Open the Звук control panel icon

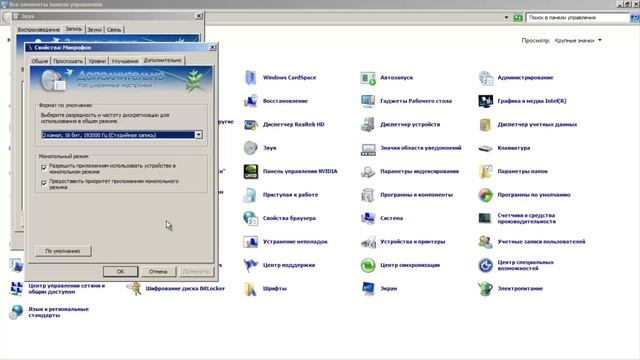point(250,148)
